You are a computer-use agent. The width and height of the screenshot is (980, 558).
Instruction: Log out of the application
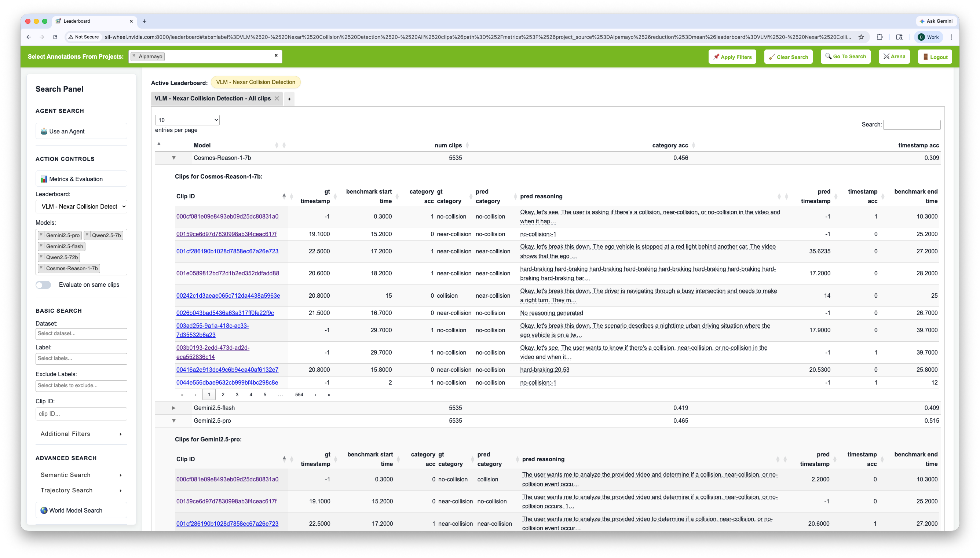(x=935, y=57)
